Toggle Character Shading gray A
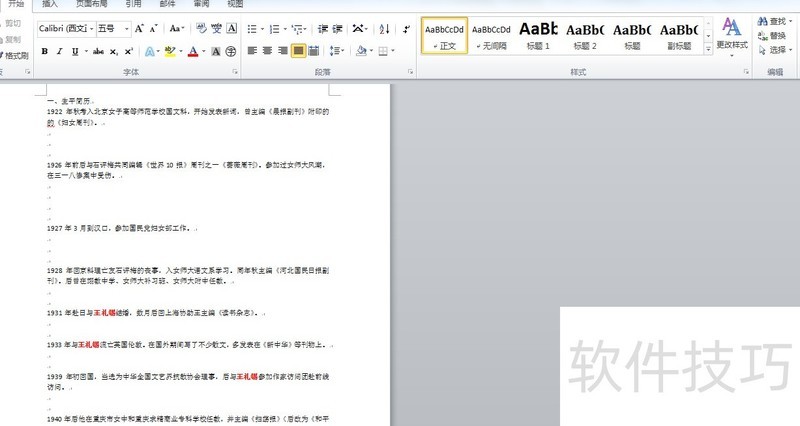The image size is (800, 426). (216, 52)
